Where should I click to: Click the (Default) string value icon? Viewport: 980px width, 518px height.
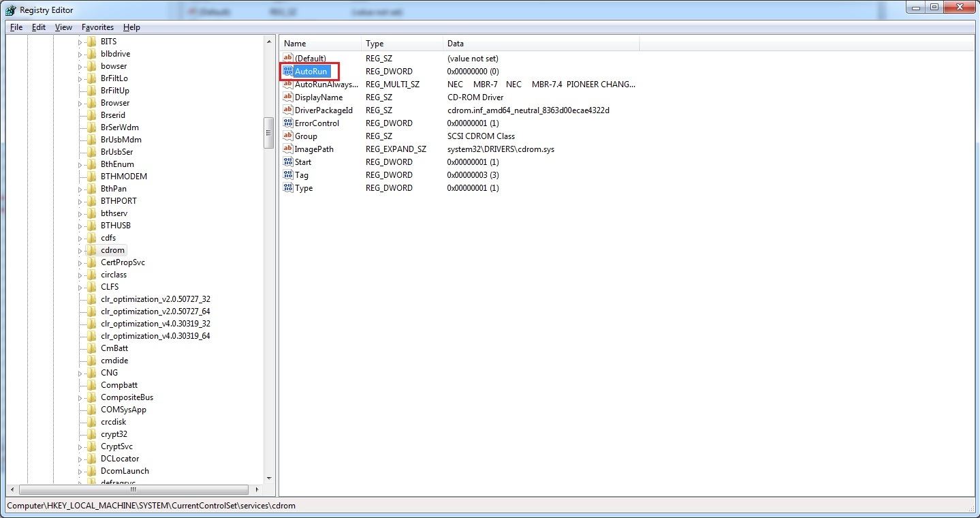pos(287,58)
